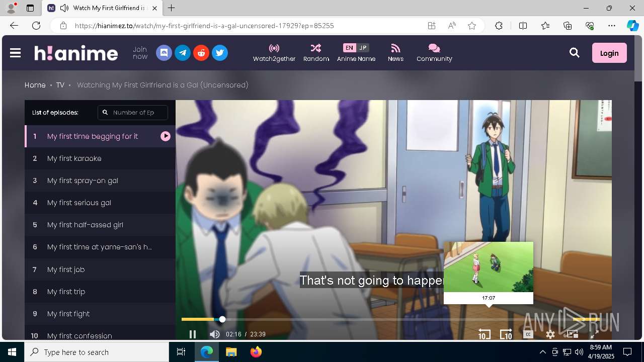Pause the video playback
This screenshot has height=362, width=644.
click(192, 334)
